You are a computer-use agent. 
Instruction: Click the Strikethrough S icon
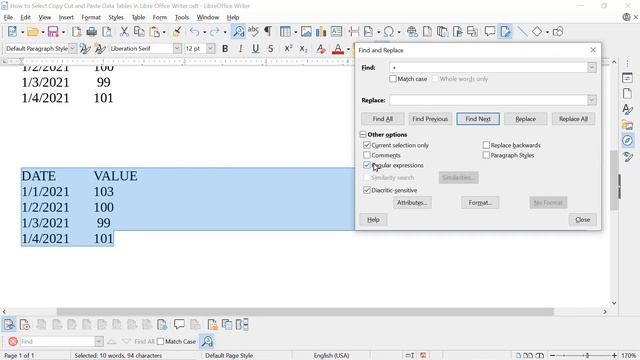[x=271, y=49]
